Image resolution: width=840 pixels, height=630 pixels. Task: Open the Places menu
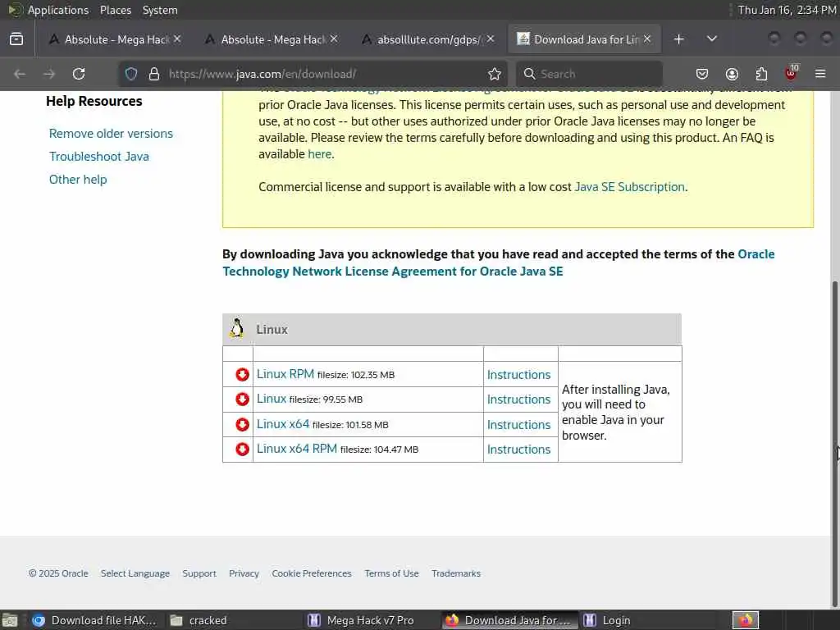tap(115, 10)
